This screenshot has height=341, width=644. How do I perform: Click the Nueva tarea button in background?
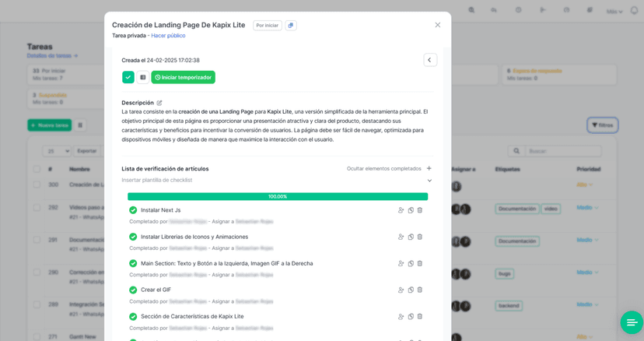tap(50, 125)
